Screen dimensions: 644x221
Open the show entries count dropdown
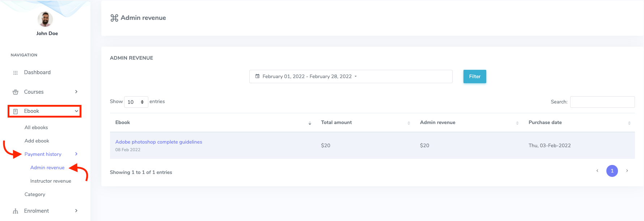pos(136,102)
